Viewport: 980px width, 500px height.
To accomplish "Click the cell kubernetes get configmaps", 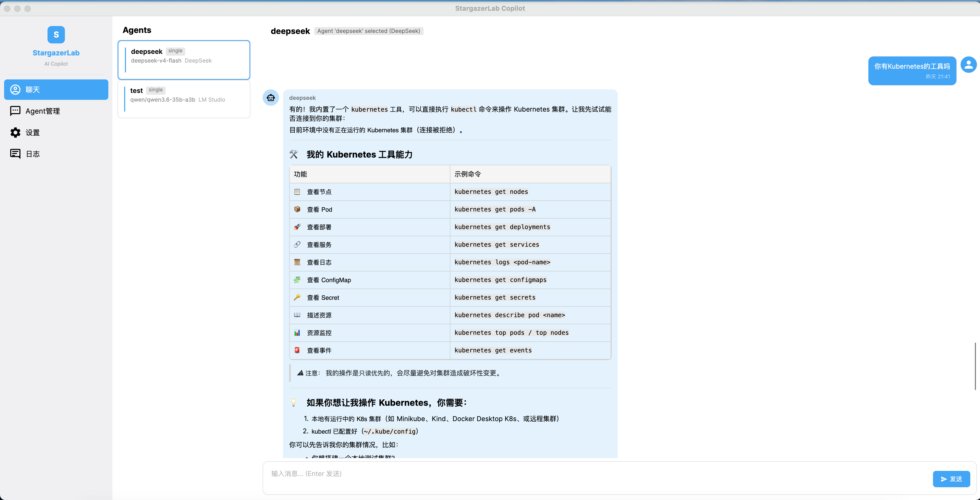I will pyautogui.click(x=530, y=280).
